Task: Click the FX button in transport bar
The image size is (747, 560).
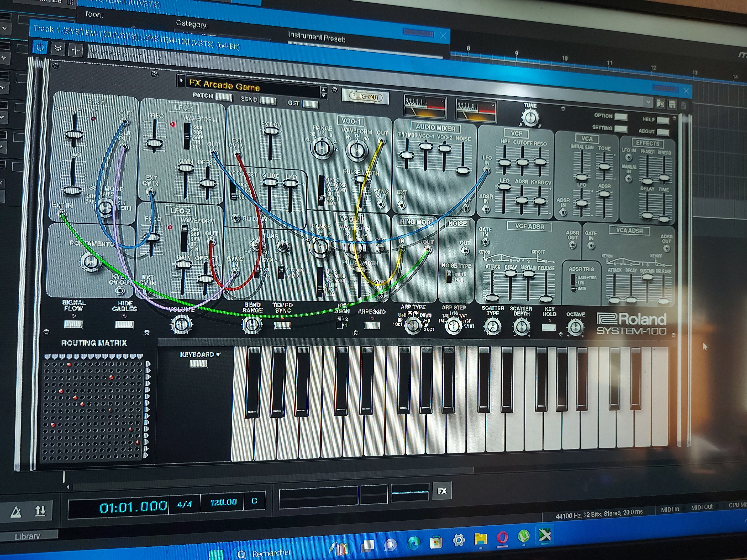Action: click(x=442, y=491)
